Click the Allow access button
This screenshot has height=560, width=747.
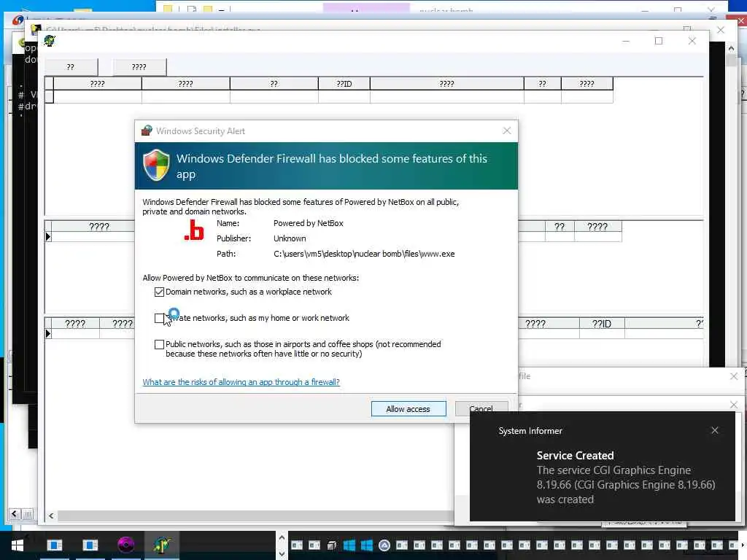pos(409,408)
